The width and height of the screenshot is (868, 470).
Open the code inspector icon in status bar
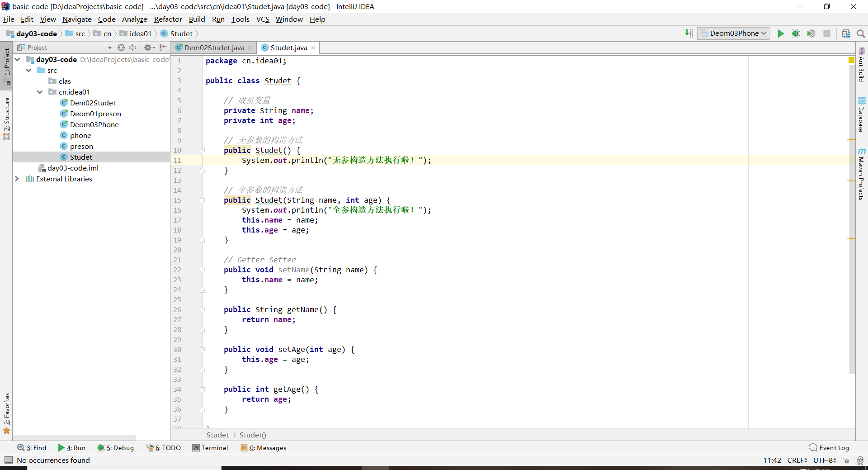click(x=860, y=461)
